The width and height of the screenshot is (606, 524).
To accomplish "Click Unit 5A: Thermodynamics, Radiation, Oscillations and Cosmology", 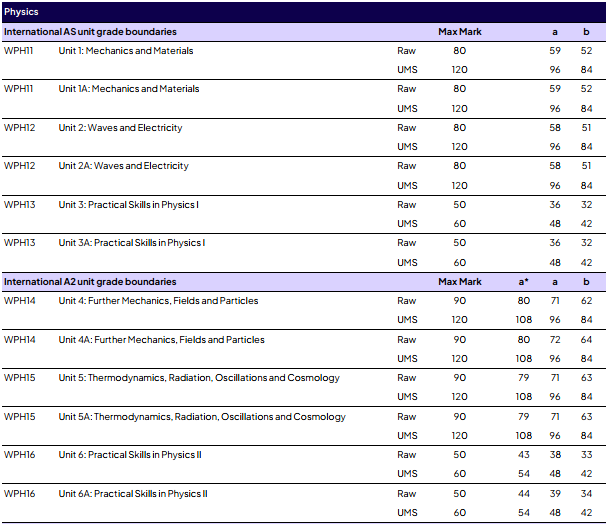I will (x=202, y=417).
